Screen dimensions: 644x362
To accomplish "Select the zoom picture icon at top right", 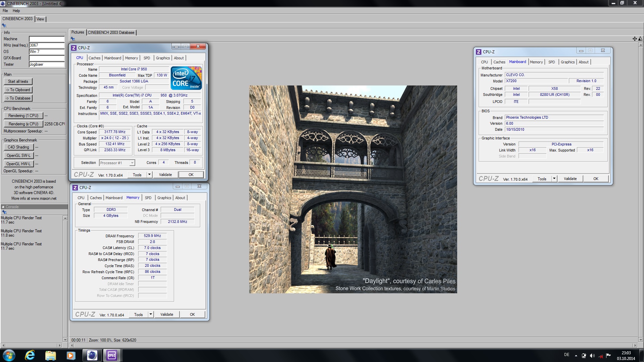I will (640, 39).
